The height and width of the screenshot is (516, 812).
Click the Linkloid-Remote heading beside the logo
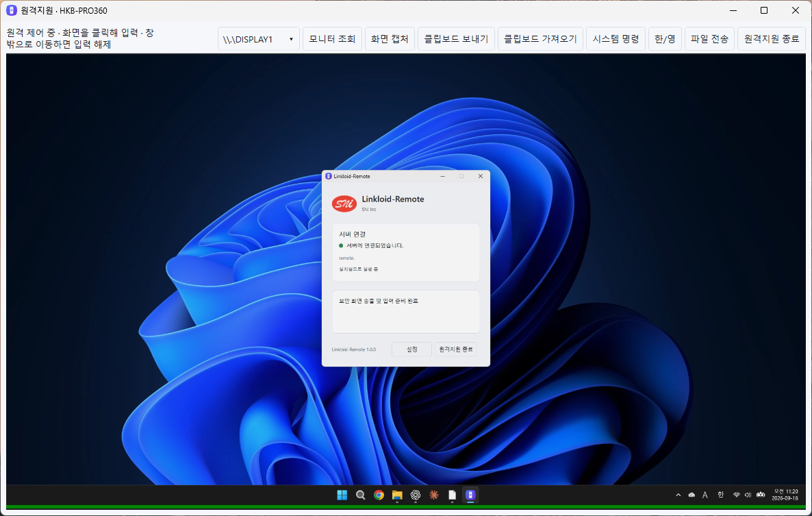point(393,199)
